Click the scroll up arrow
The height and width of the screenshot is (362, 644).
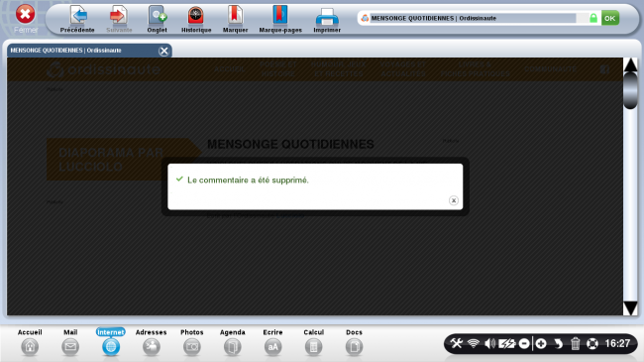(x=630, y=64)
